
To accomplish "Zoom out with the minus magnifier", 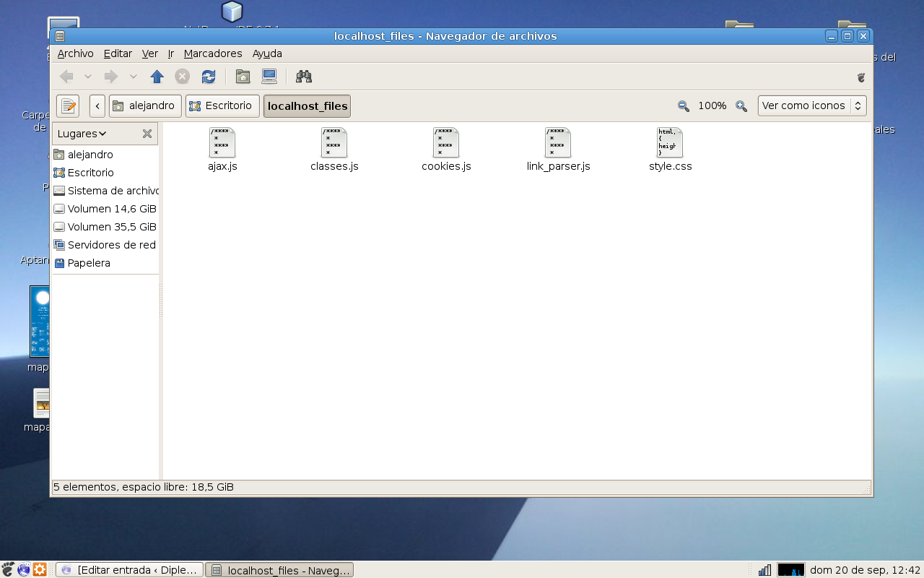I will (x=684, y=106).
